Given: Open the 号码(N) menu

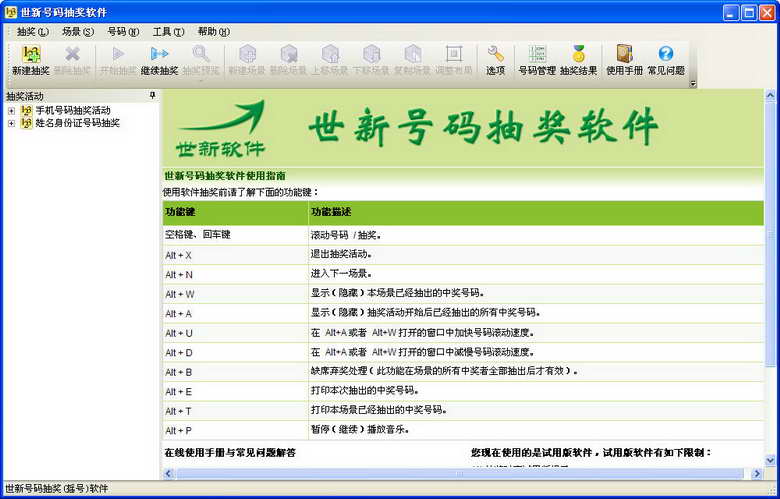Looking at the screenshot, I should [x=123, y=32].
